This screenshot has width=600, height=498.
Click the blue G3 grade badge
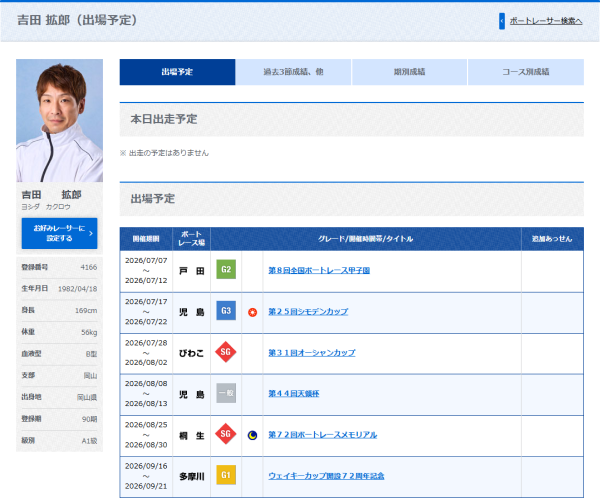226,310
